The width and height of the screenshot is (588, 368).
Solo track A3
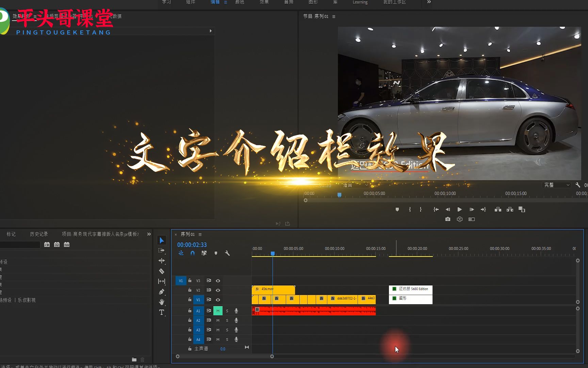[227, 330]
